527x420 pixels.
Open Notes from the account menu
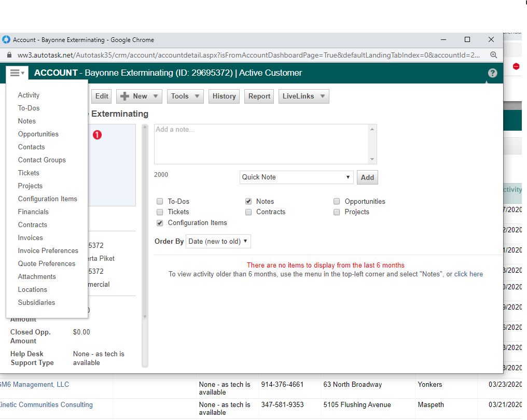(x=26, y=121)
